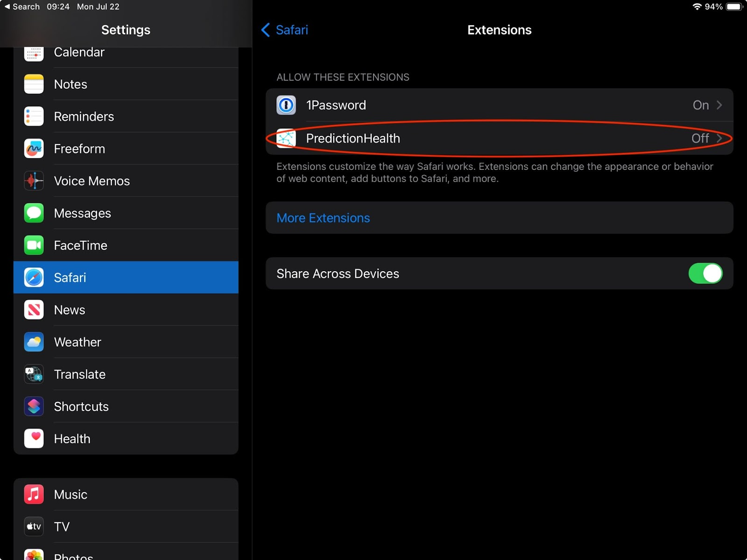Open 1Password extension settings via chevron
Viewport: 747px width, 560px height.
tap(719, 105)
